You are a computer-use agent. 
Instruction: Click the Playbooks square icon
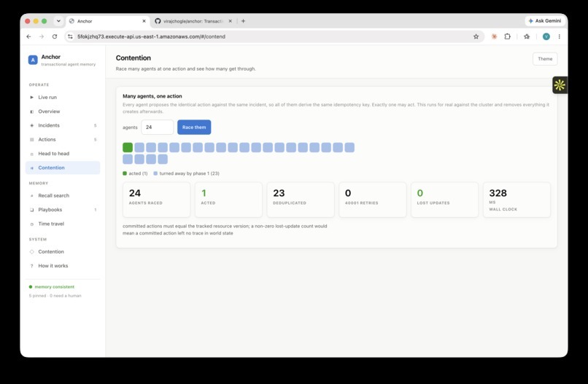click(31, 210)
